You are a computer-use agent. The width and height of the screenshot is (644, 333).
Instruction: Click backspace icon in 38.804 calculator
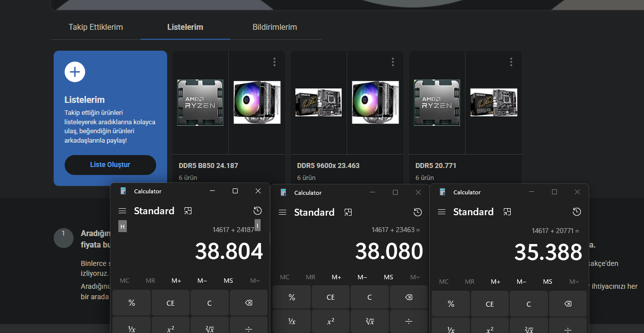248,303
